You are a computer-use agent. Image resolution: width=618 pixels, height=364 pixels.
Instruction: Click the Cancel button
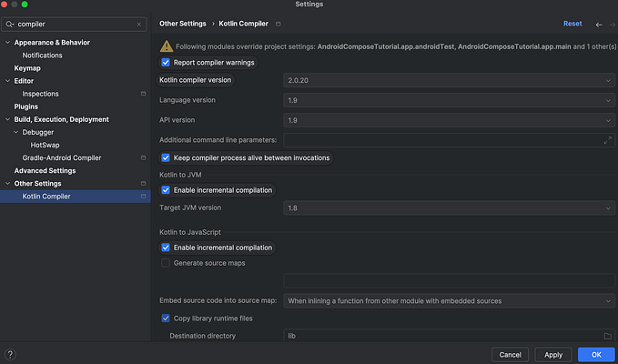coord(510,355)
